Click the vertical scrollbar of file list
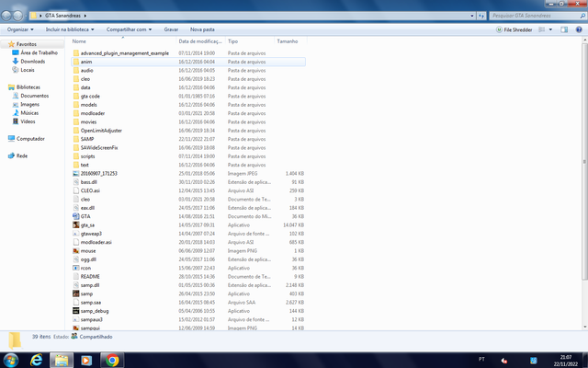Image resolution: width=588 pixels, height=368 pixels. pos(584,162)
